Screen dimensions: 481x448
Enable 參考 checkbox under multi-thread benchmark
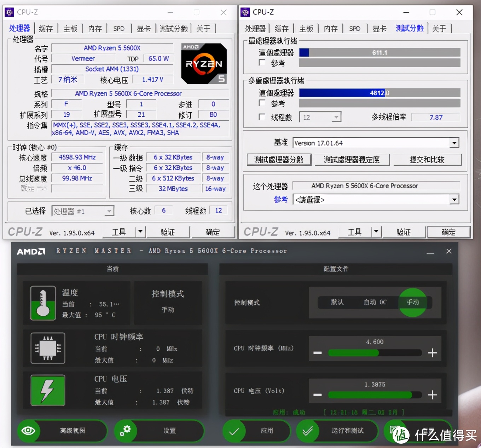pos(262,103)
